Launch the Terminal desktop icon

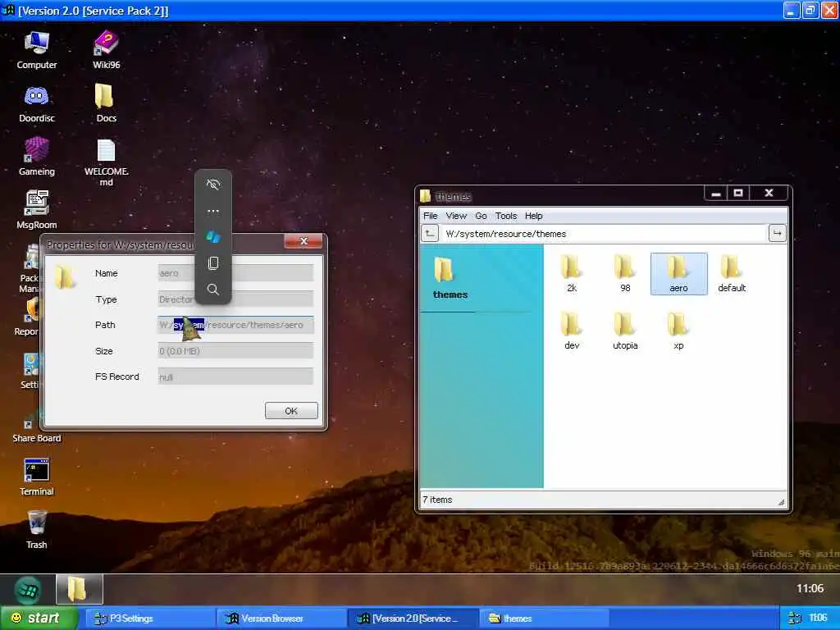pos(36,477)
